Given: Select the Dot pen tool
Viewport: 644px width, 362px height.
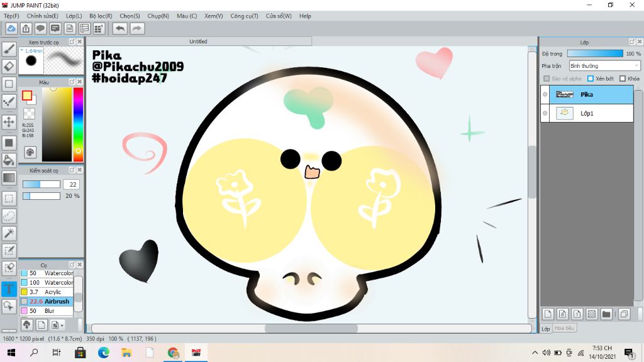Looking at the screenshot, I should pyautogui.click(x=9, y=101).
